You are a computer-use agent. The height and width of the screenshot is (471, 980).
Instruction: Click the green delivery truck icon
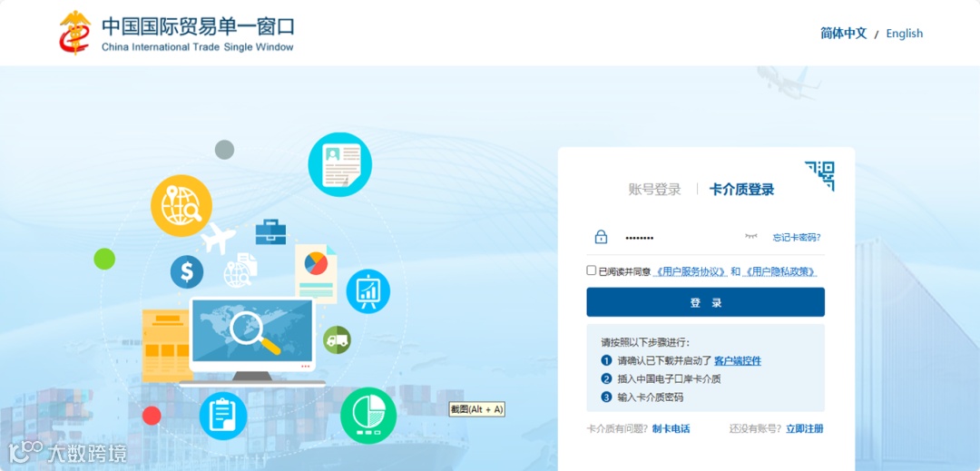(337, 339)
